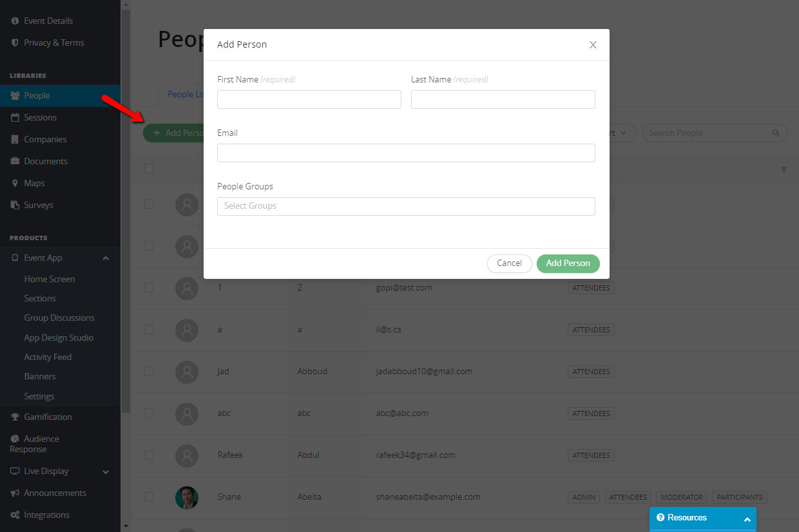Click the green Add Person submit button
Viewport: 799px width, 532px height.
568,263
